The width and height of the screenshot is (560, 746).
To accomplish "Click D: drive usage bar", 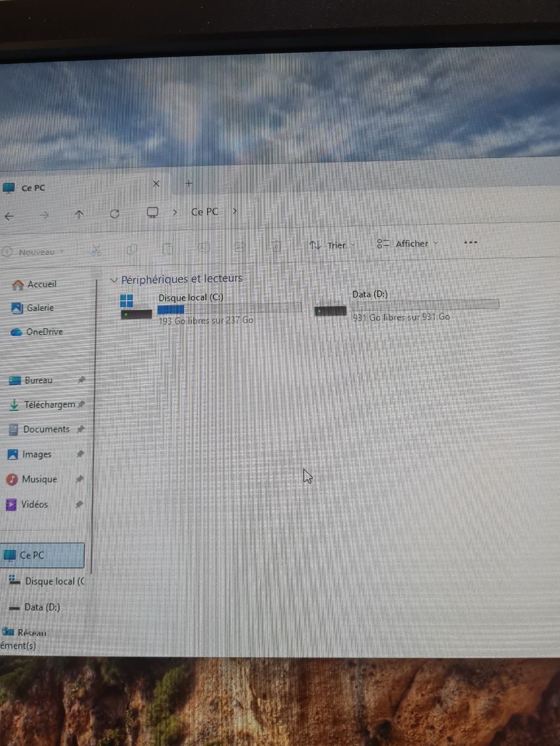I will click(425, 305).
